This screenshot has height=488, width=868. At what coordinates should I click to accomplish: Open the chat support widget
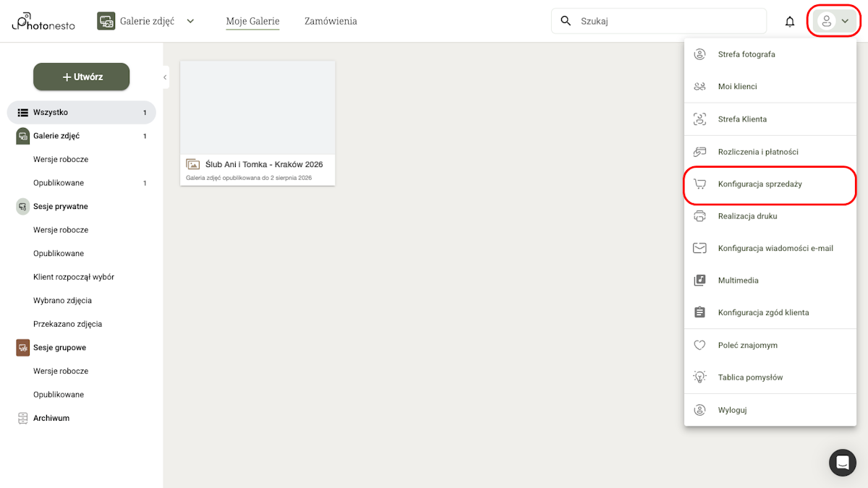pos(843,462)
